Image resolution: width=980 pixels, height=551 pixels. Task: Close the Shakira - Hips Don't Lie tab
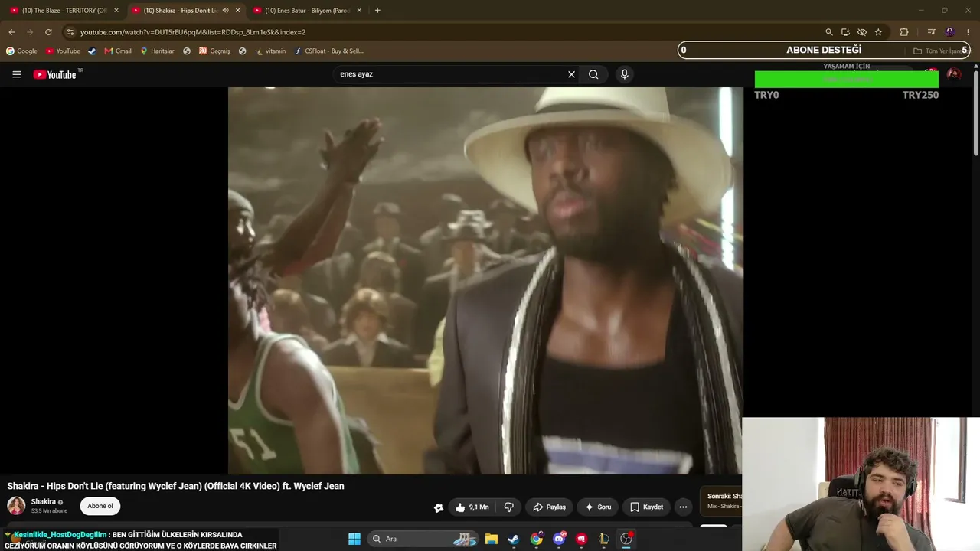[x=238, y=11]
